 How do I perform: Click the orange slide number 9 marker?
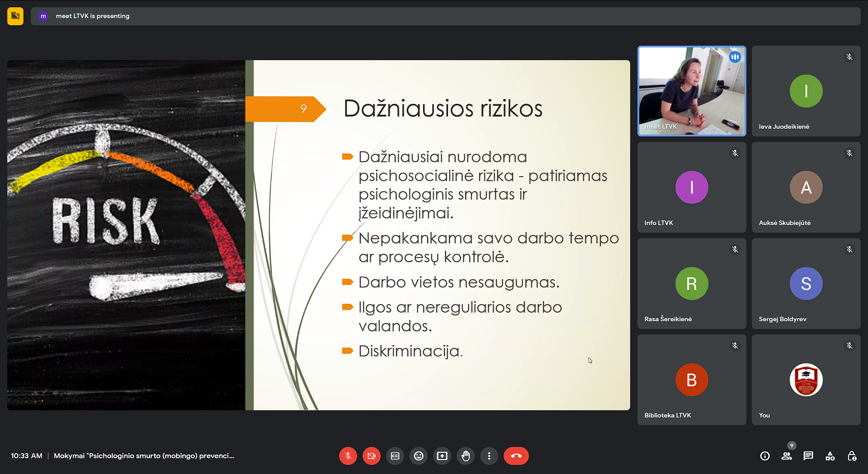[286, 109]
